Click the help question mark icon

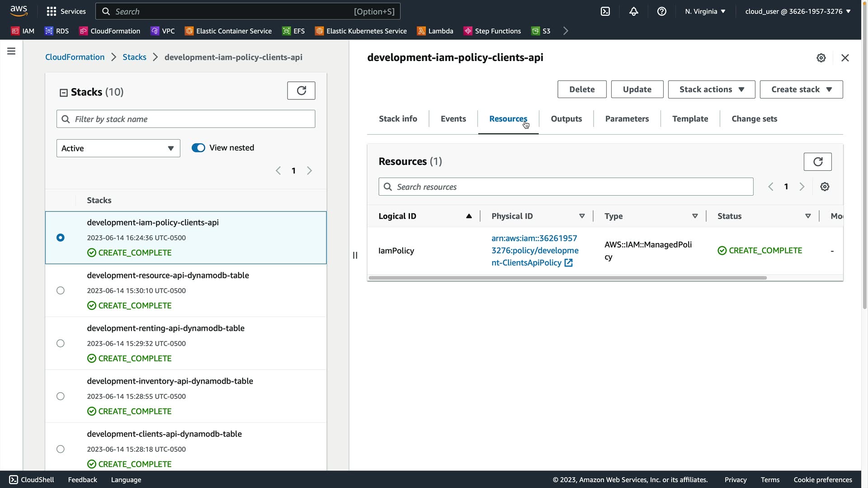tap(662, 11)
